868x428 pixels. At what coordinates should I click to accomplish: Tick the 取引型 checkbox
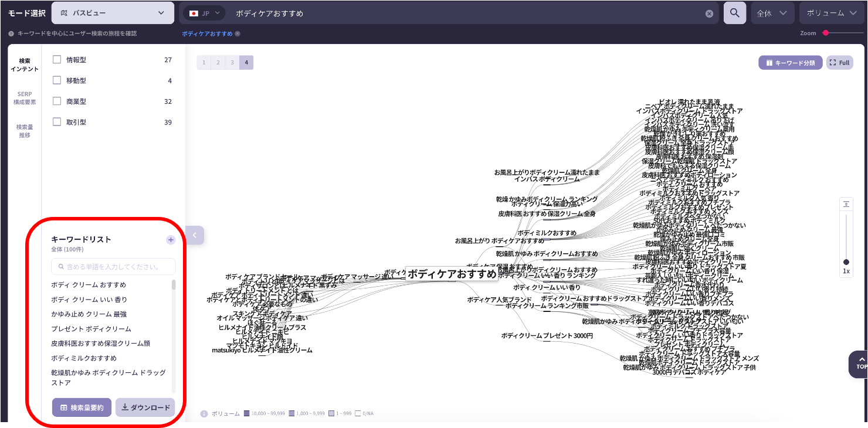tap(57, 122)
